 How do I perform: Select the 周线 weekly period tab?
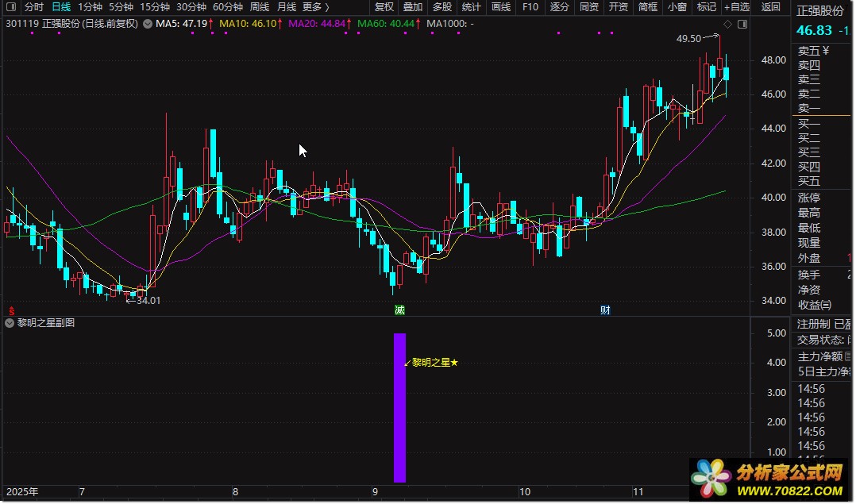tap(260, 7)
